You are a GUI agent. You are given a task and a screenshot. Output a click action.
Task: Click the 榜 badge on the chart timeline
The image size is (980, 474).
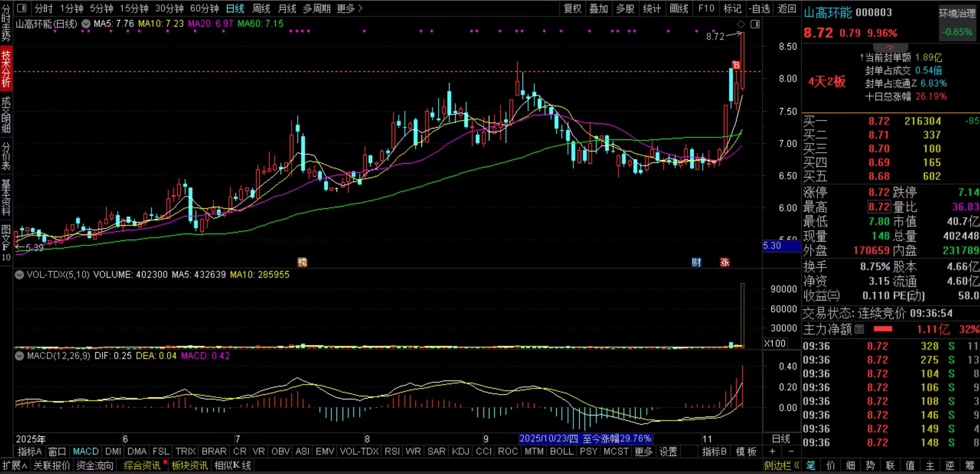(x=302, y=262)
